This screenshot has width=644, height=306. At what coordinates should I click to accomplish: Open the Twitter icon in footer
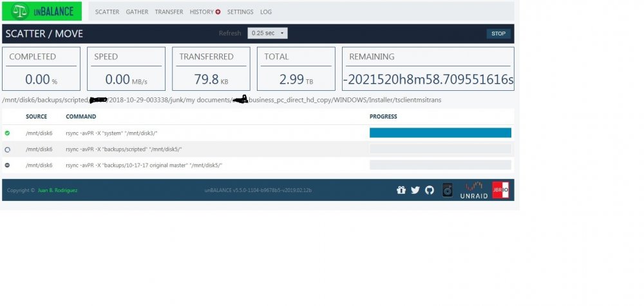pos(415,190)
